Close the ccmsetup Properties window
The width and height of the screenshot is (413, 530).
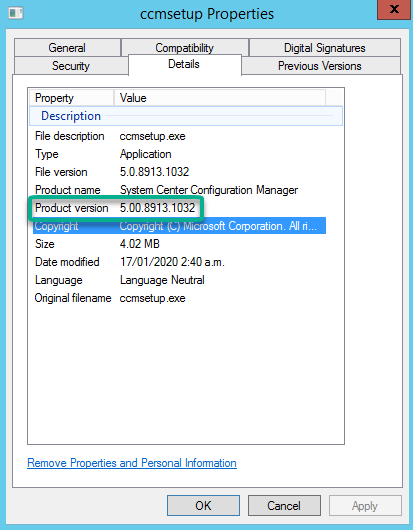394,9
